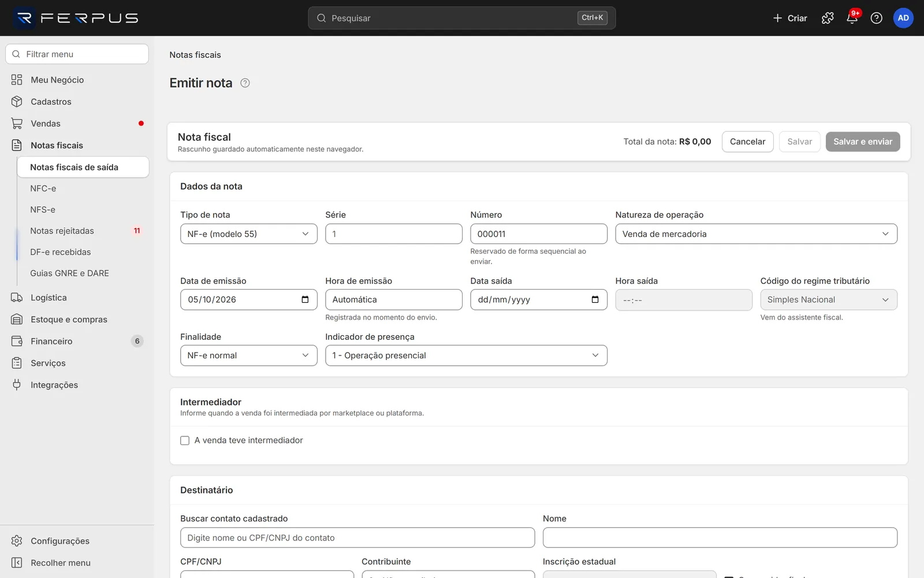Click the Buscar contato cadastrado field
The width and height of the screenshot is (924, 578).
[x=357, y=538]
